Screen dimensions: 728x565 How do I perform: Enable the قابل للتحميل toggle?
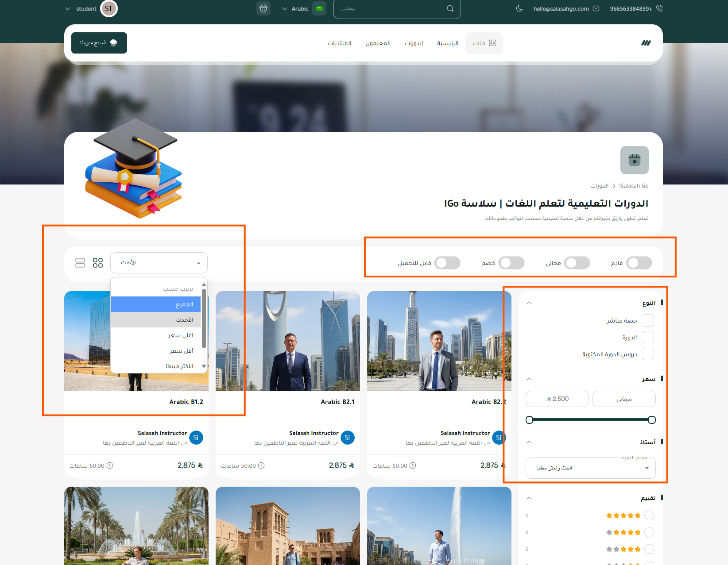click(447, 263)
